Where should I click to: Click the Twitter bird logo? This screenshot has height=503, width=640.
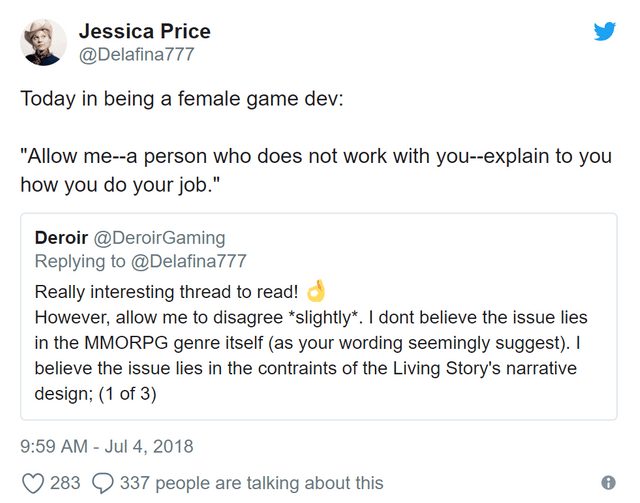pyautogui.click(x=604, y=31)
